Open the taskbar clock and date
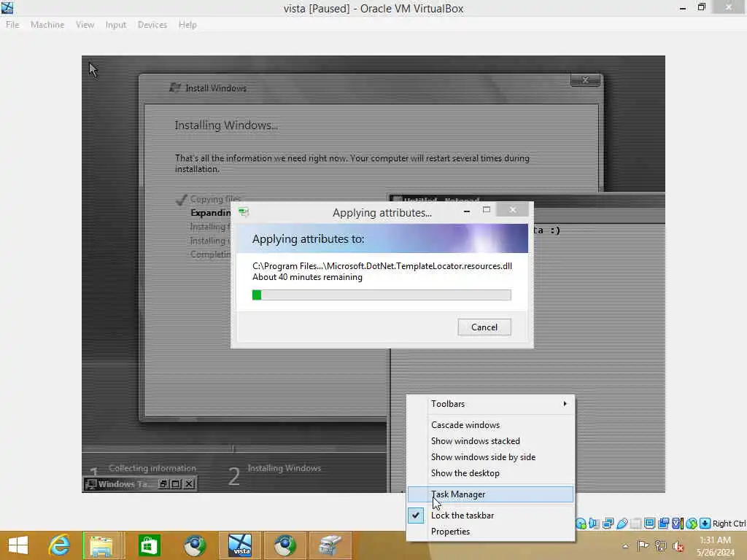 pos(715,546)
